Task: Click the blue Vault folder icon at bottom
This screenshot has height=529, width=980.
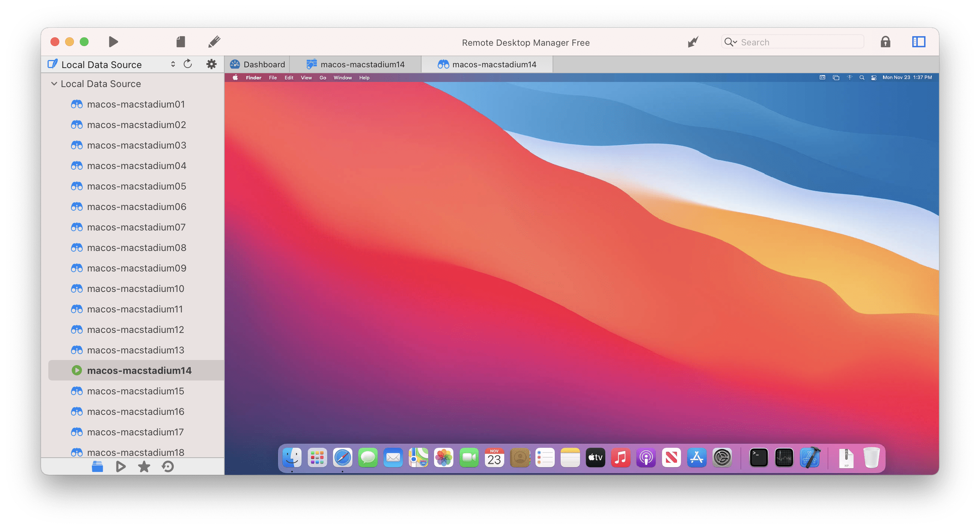Action: (97, 466)
